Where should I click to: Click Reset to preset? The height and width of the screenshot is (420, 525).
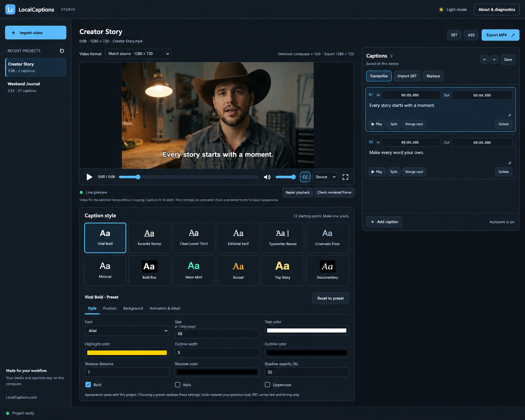[x=331, y=298]
